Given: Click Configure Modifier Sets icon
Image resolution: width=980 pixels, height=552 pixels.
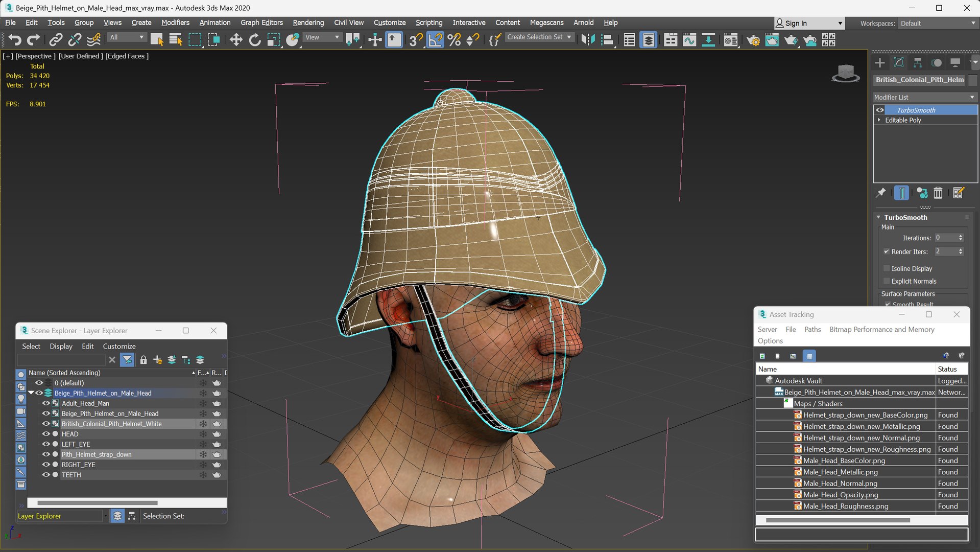Looking at the screenshot, I should [958, 193].
